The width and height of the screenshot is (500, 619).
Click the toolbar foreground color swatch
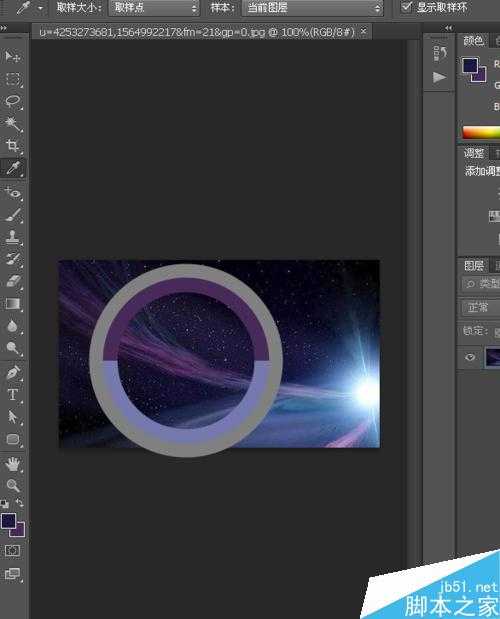tap(8, 521)
